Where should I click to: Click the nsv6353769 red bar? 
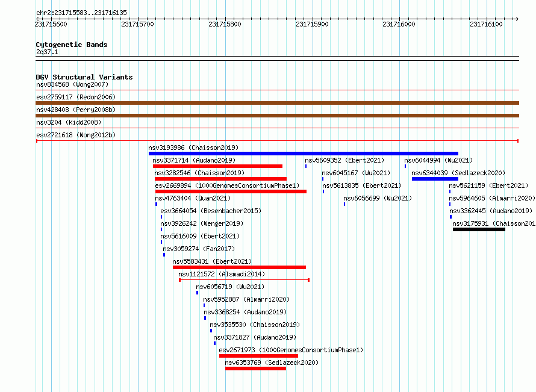pos(256,369)
